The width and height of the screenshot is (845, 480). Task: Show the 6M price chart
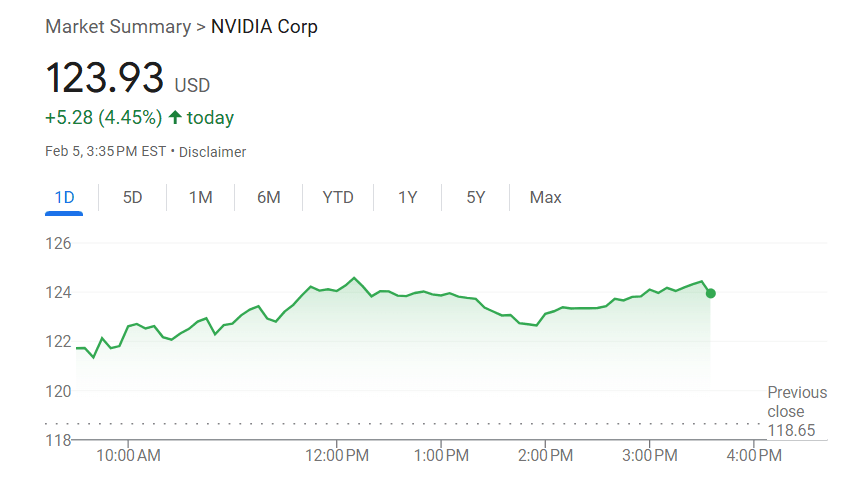pyautogui.click(x=268, y=197)
